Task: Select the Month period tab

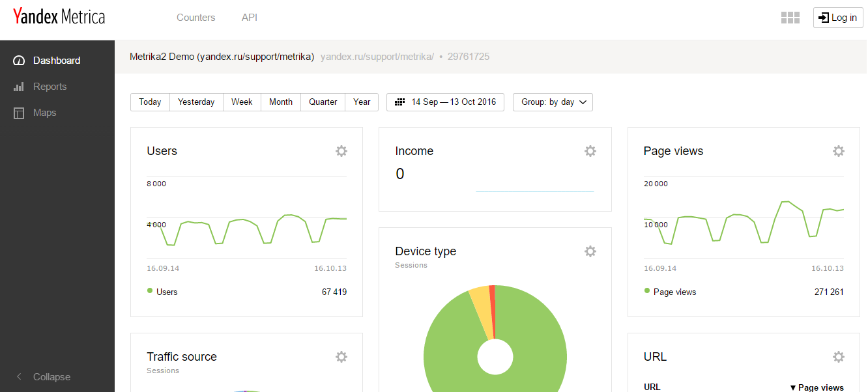Action: pyautogui.click(x=281, y=102)
